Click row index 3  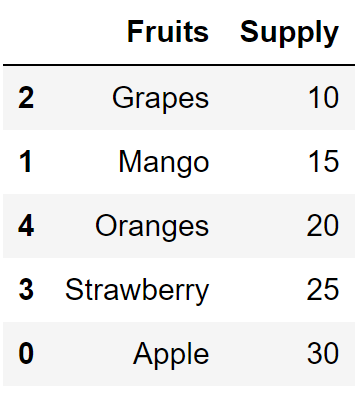(x=26, y=290)
